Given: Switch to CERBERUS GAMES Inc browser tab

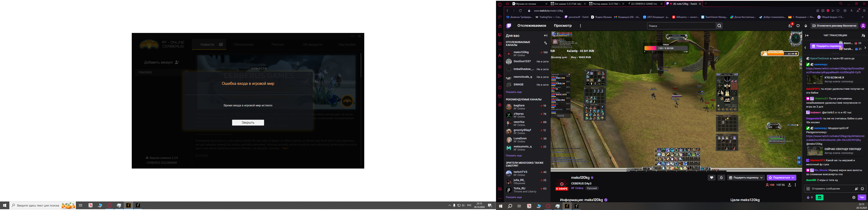Looking at the screenshot, I should 644,4.
